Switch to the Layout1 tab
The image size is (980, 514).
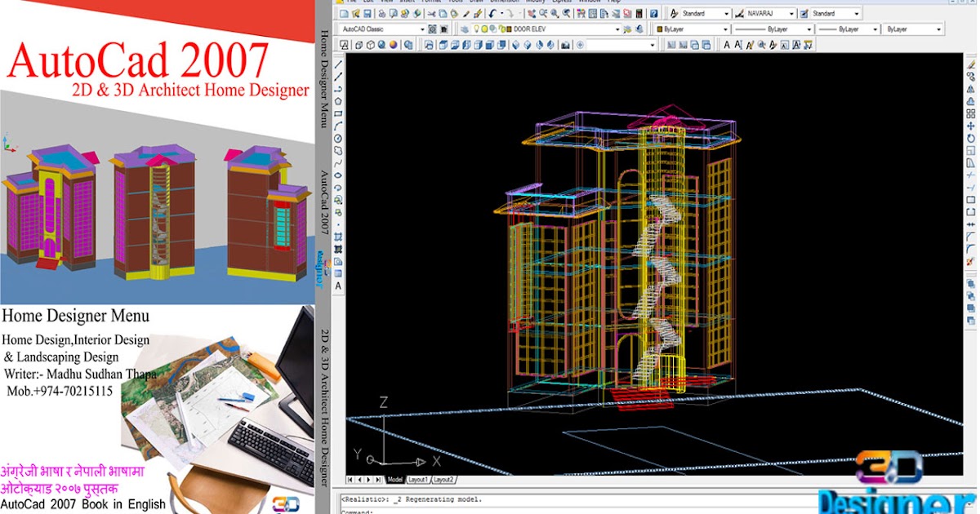pyautogui.click(x=418, y=480)
